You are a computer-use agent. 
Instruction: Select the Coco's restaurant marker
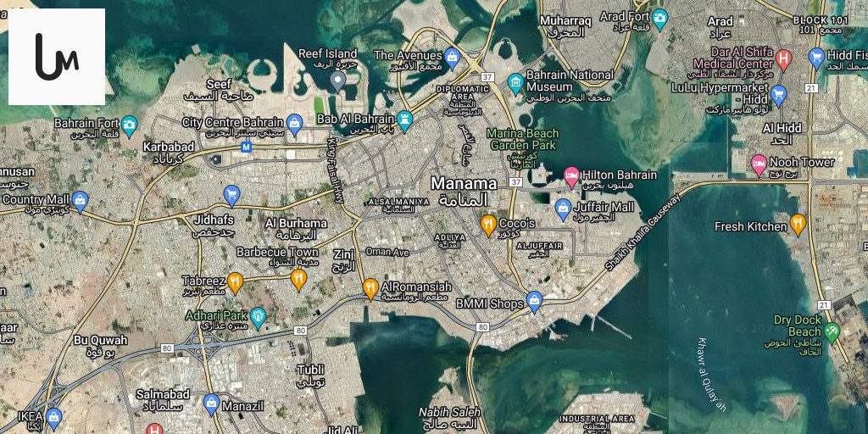pyautogui.click(x=488, y=225)
